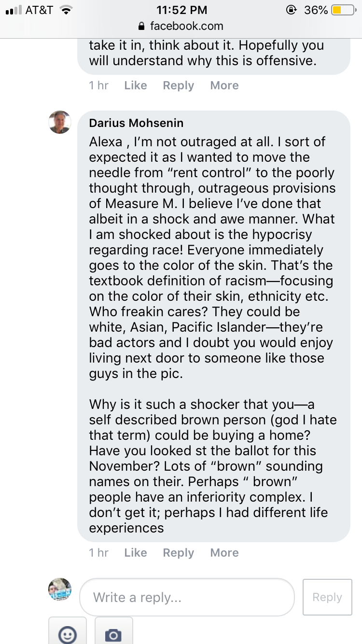Reply to Darius Mohsenin's comment
The width and height of the screenshot is (362, 644).
tap(179, 553)
